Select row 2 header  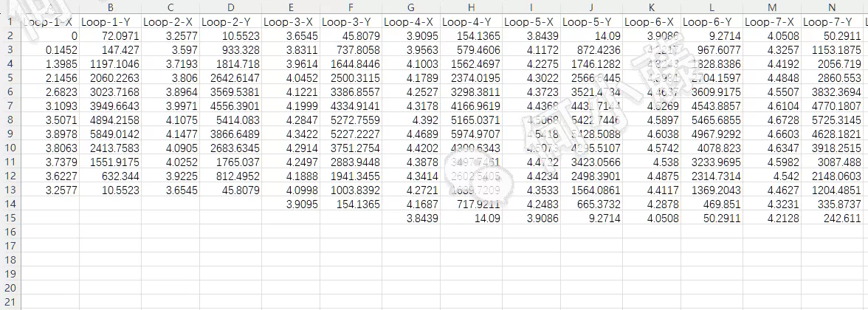pos(10,35)
